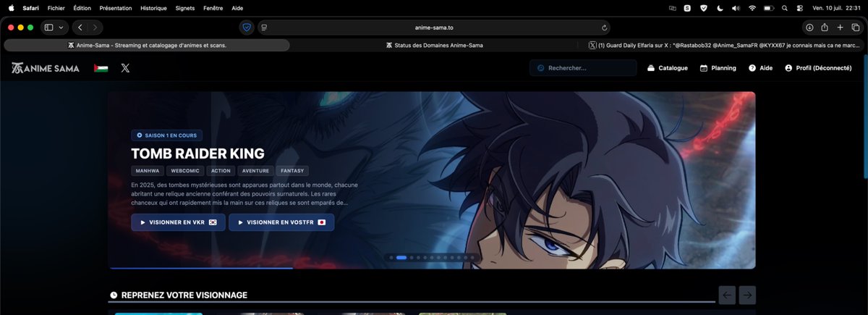The height and width of the screenshot is (315, 868).
Task: Select the MANHWA genre tag
Action: (x=147, y=171)
